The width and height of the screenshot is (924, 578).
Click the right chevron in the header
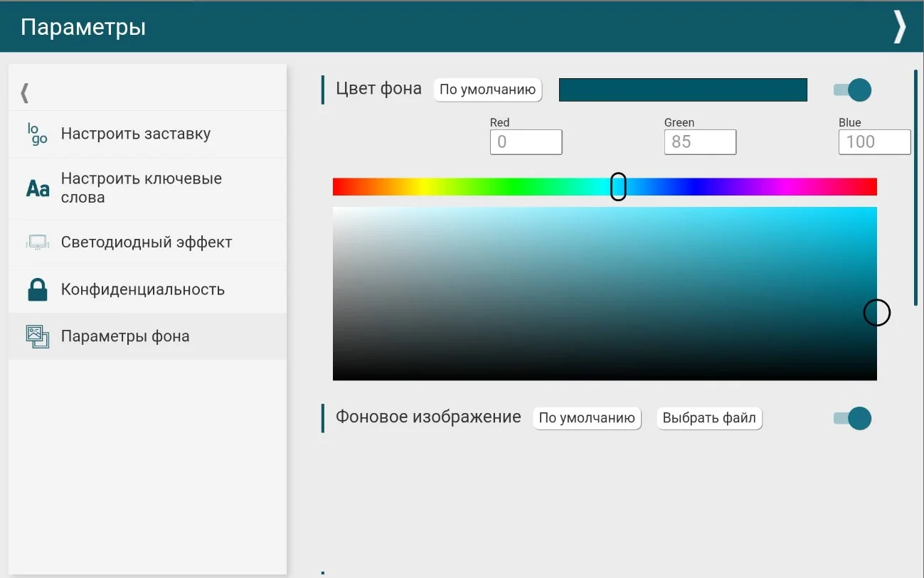tap(900, 27)
